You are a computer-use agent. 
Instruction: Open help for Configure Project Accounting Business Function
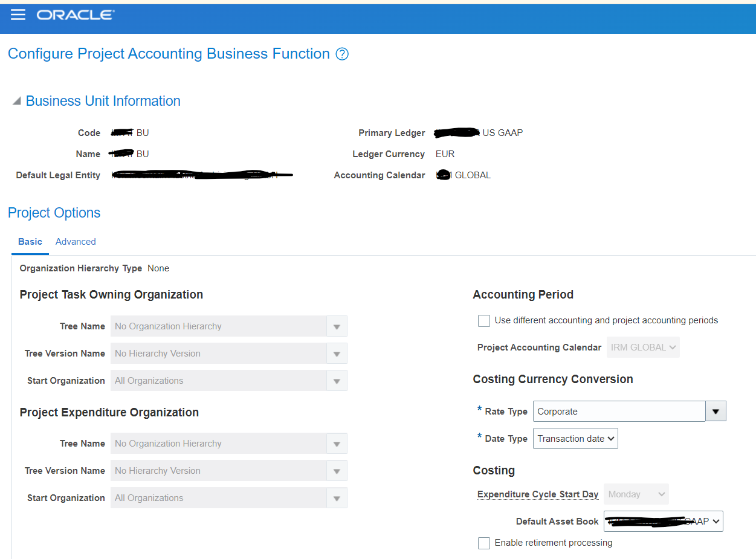[341, 54]
